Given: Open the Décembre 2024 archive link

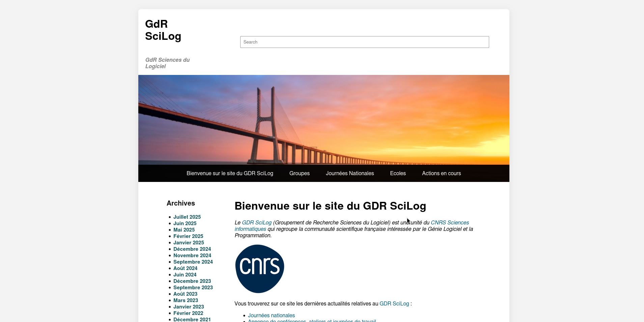Looking at the screenshot, I should pos(192,249).
